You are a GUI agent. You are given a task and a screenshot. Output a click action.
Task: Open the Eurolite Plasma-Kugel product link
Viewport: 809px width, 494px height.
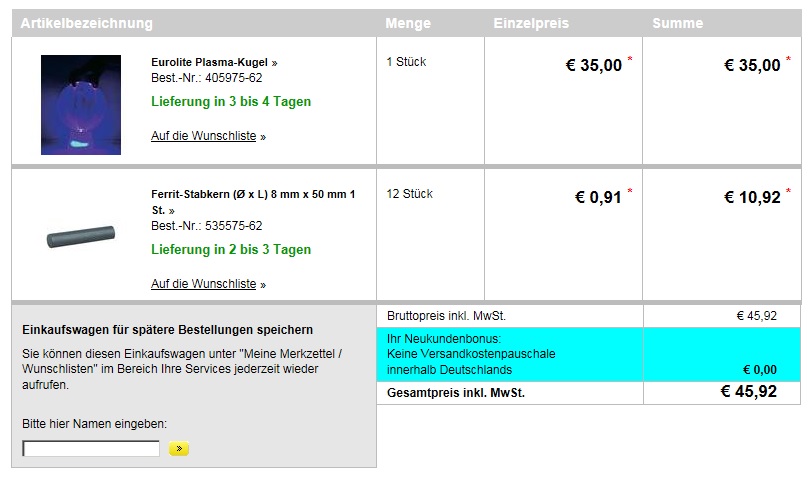214,62
